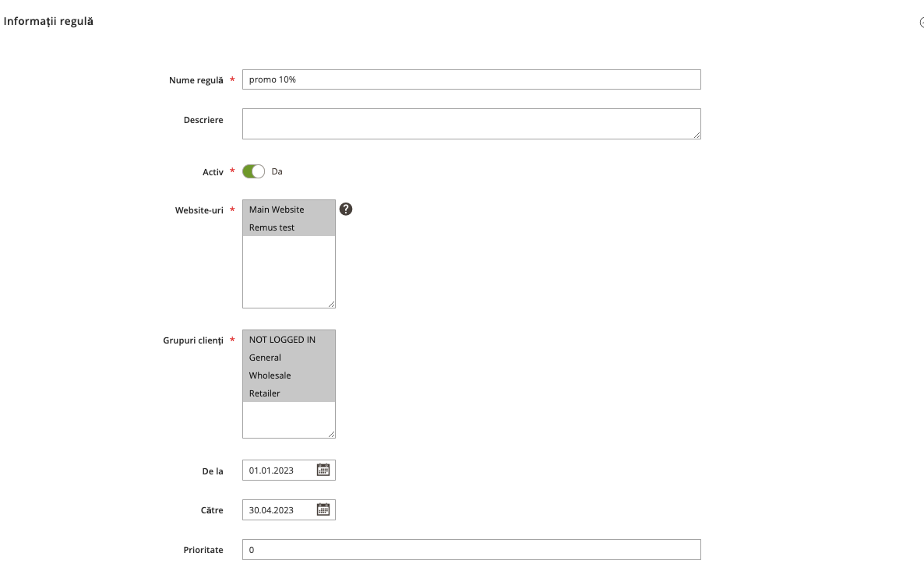Focus the Prioritate input field
The height and width of the screenshot is (578, 924).
click(471, 550)
